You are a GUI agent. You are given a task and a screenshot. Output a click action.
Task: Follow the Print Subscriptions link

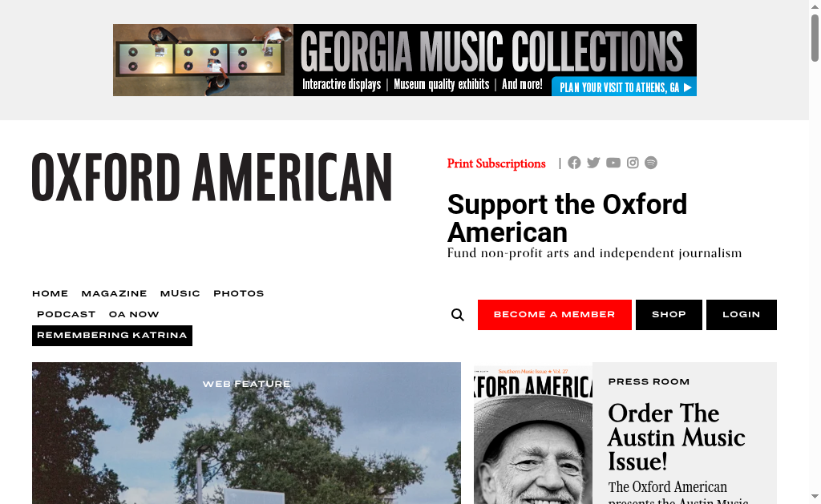[496, 163]
